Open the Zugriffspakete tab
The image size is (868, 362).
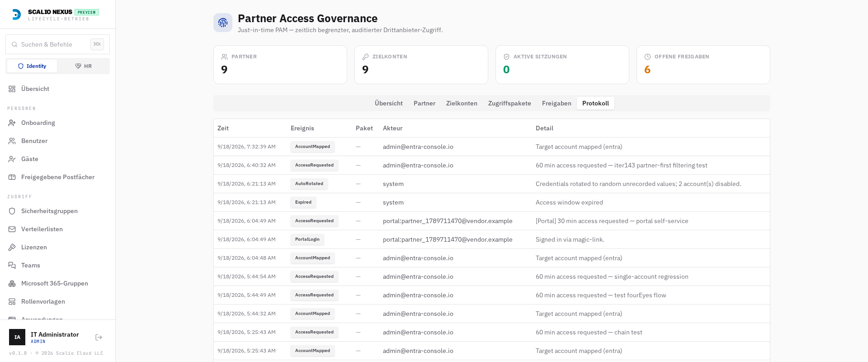click(509, 103)
